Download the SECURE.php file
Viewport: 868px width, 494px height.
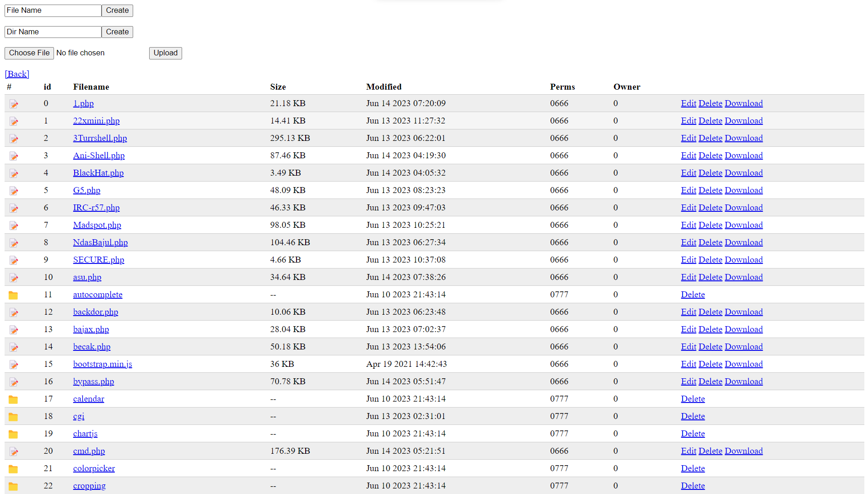click(744, 260)
